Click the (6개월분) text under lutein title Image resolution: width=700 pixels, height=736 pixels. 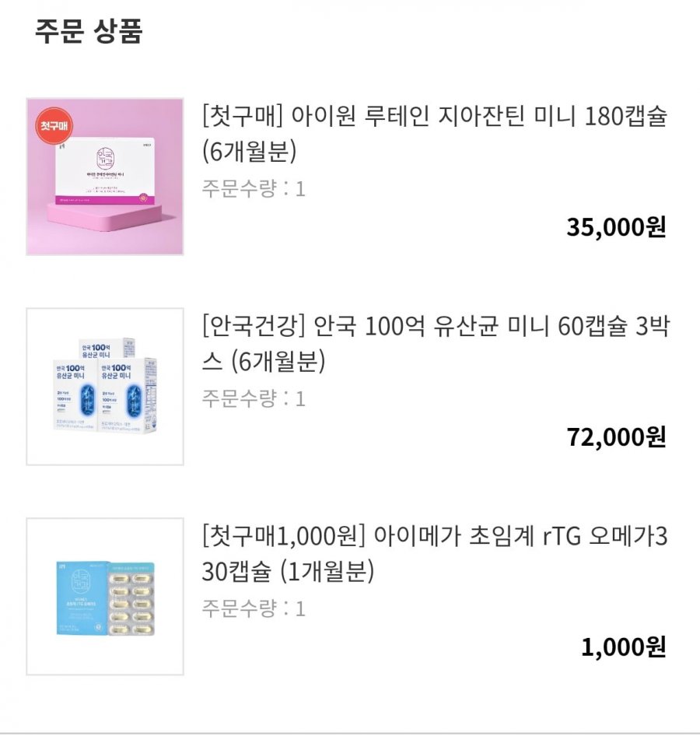249,153
